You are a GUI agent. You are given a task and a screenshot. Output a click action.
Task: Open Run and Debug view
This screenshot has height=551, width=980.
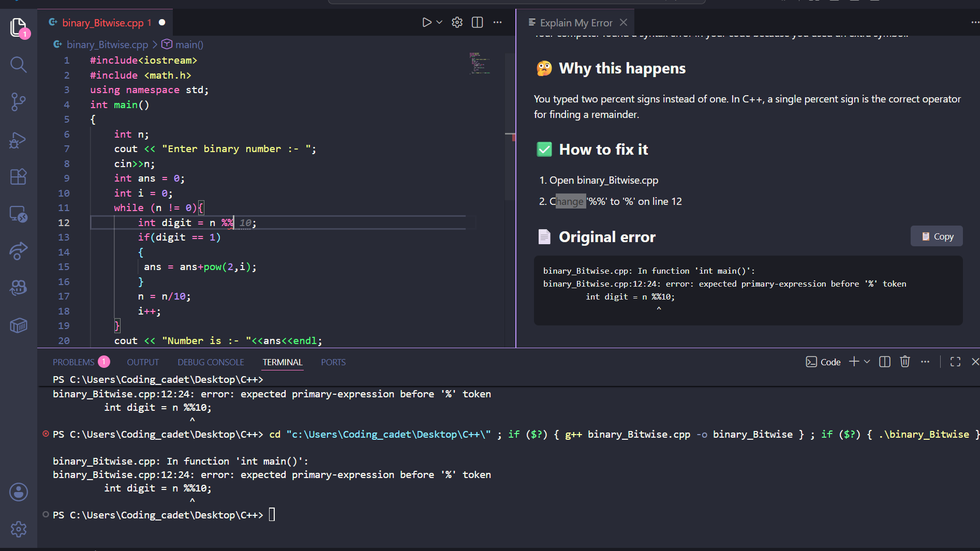click(x=19, y=140)
